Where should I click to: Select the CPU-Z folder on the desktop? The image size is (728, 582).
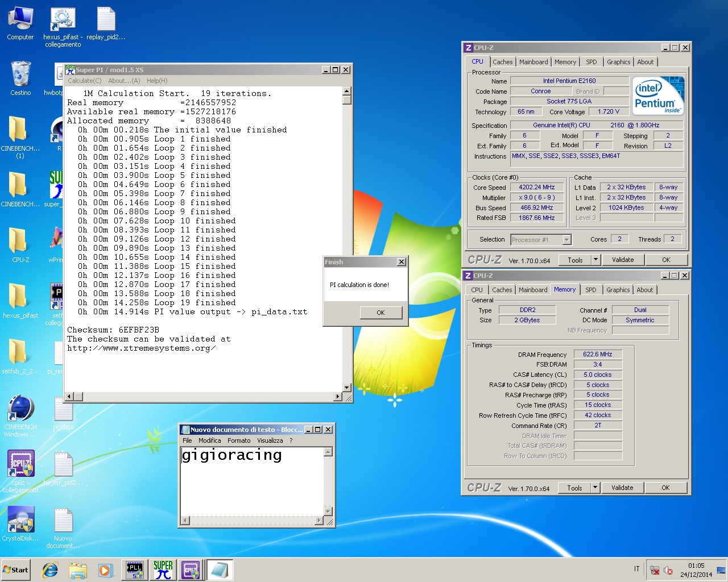(20, 244)
